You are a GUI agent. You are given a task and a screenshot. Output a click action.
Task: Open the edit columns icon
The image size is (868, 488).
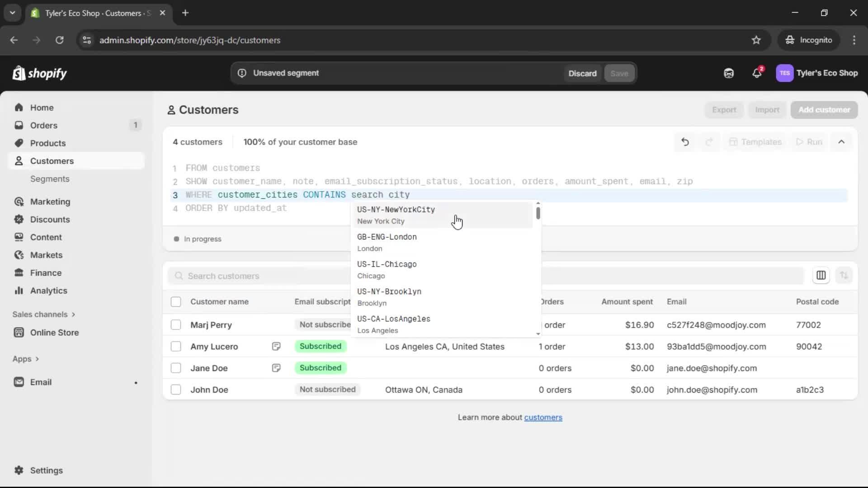[821, 276]
